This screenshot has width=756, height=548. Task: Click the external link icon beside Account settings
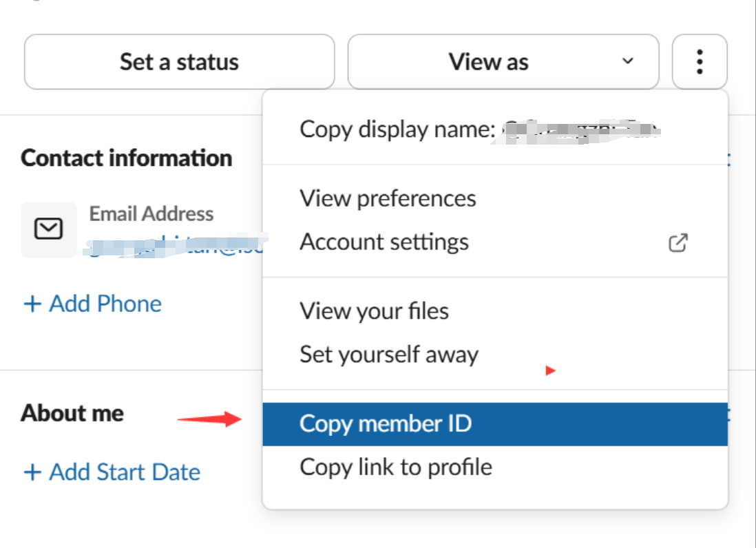point(678,242)
